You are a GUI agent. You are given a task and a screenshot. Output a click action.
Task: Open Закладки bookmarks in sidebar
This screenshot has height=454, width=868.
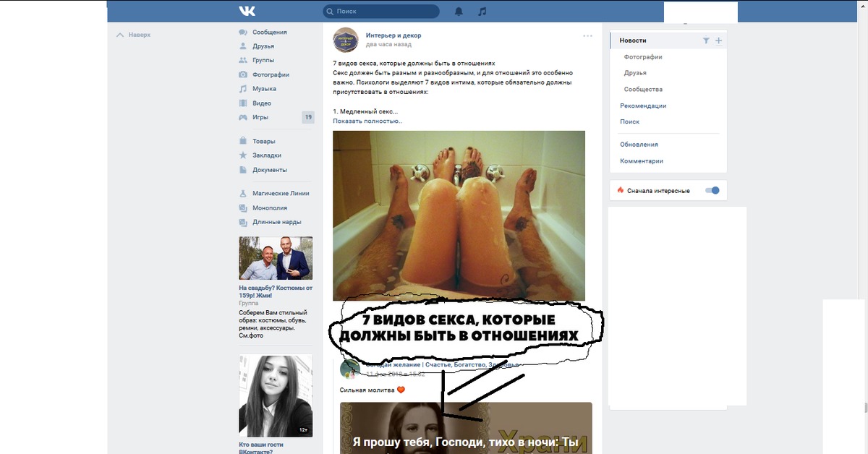click(266, 155)
